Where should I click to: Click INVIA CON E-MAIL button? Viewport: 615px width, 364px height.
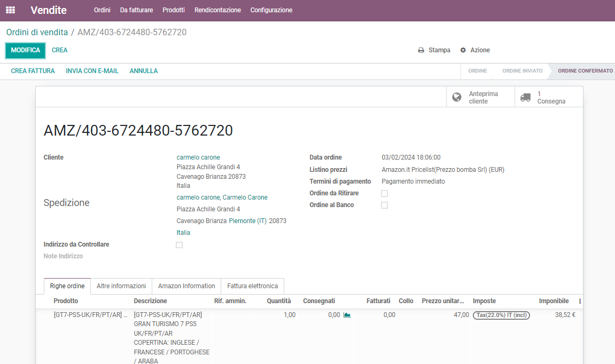click(x=92, y=71)
